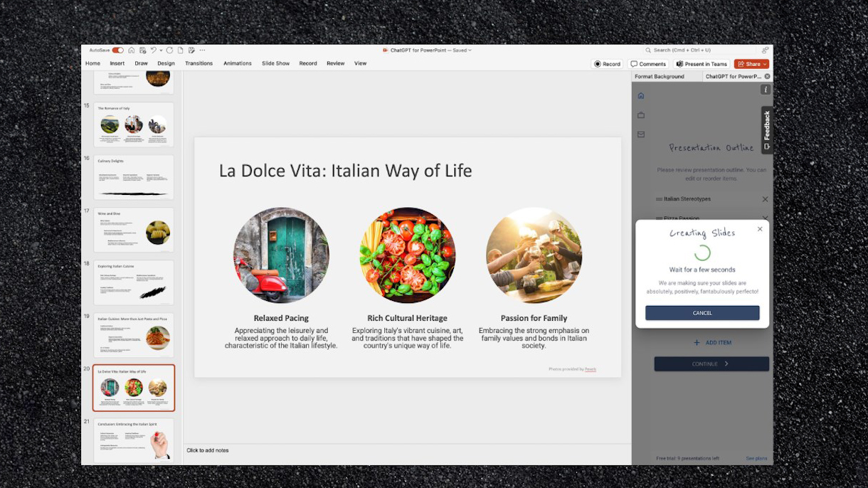Select slide 18 Exploring Italian Cuisine thumbnail
This screenshot has height=488, width=868.
134,282
